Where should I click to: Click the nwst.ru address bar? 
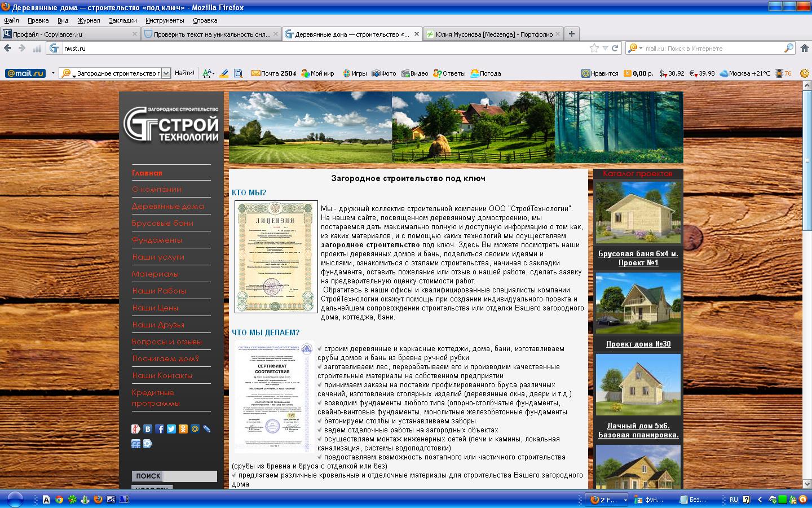(x=324, y=49)
